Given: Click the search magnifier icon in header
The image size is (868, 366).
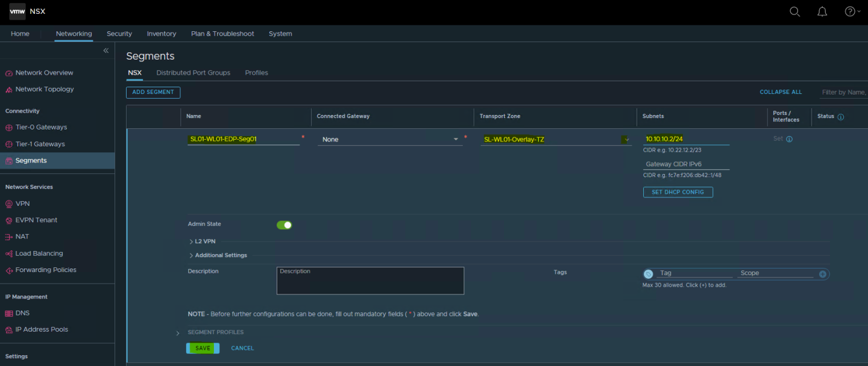Looking at the screenshot, I should [x=794, y=12].
